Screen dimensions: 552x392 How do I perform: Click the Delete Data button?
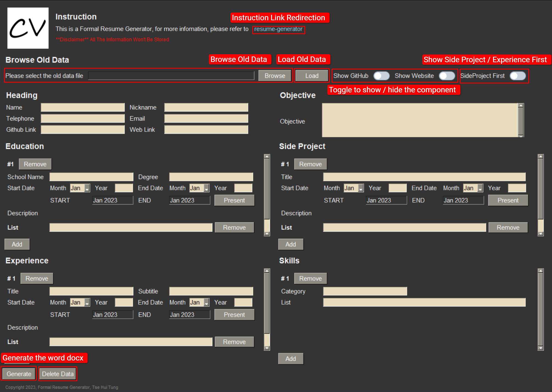click(58, 374)
